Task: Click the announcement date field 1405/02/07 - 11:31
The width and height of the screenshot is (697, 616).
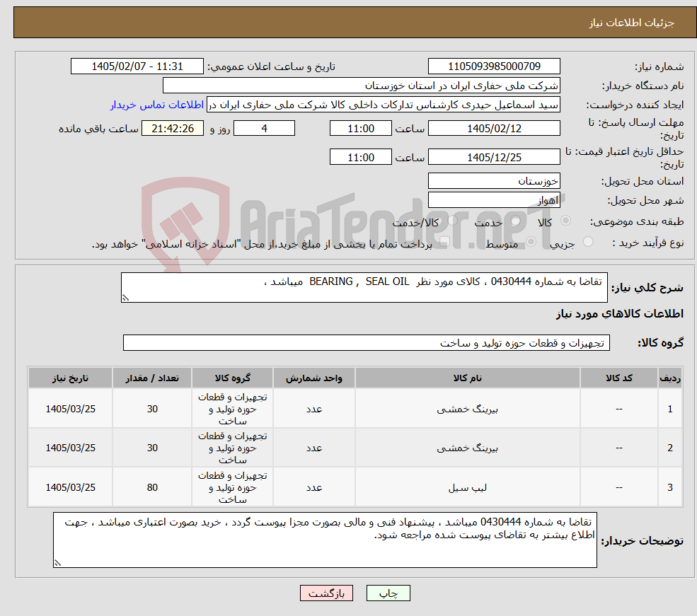Action: click(x=137, y=66)
